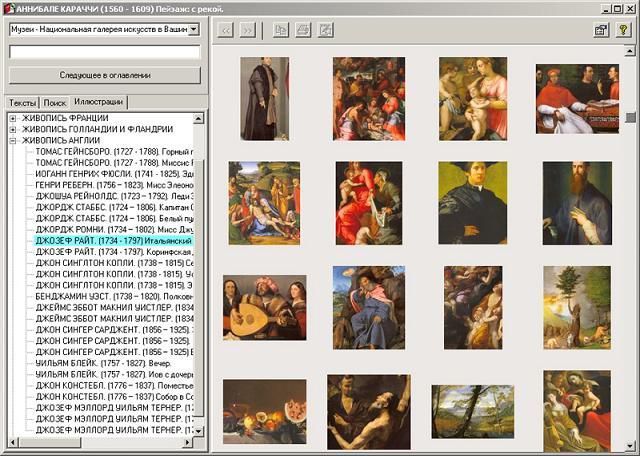Screen dimensions: 640x456
Task: Click the copy icon in toolbar
Action: pyautogui.click(x=280, y=30)
